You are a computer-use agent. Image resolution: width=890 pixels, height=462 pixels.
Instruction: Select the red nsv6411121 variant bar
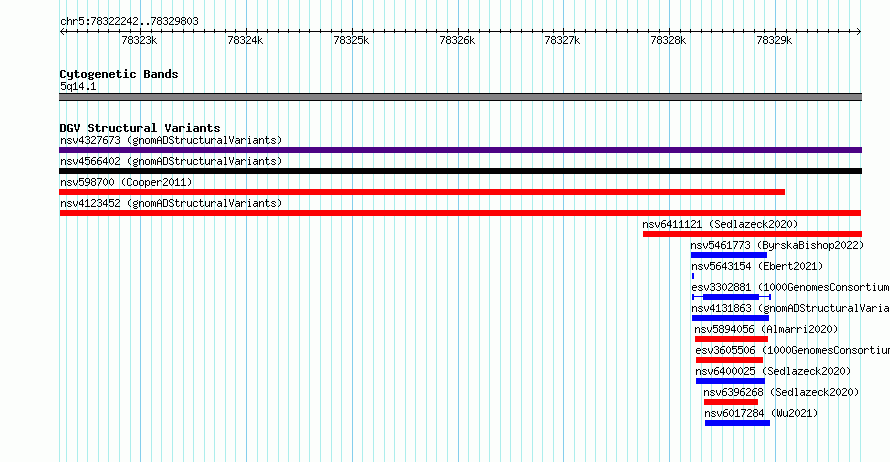coord(752,234)
